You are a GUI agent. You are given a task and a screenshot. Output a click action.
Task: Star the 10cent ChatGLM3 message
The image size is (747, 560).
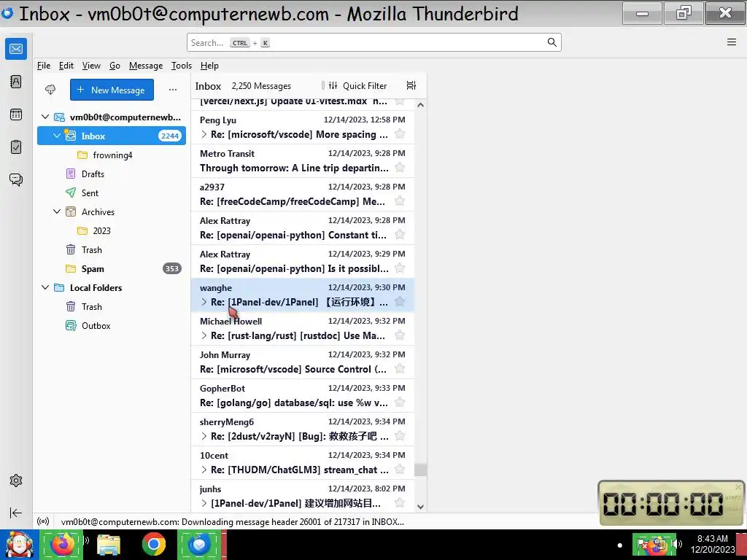click(x=400, y=470)
